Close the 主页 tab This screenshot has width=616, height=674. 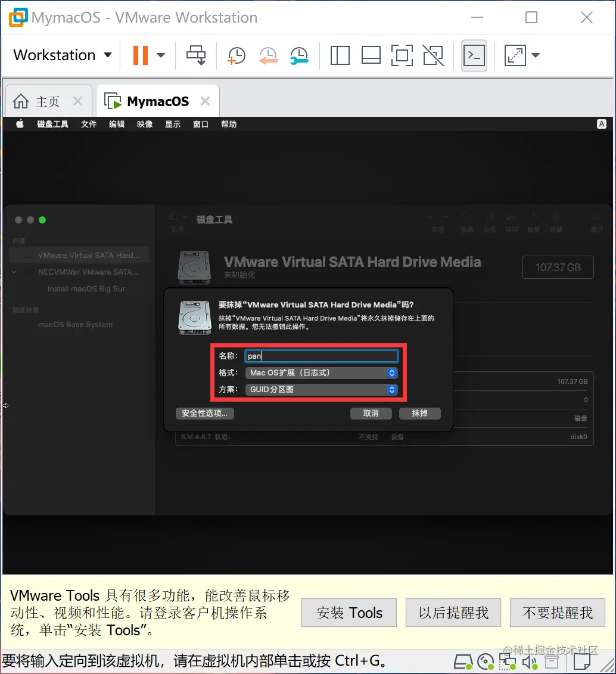point(78,101)
